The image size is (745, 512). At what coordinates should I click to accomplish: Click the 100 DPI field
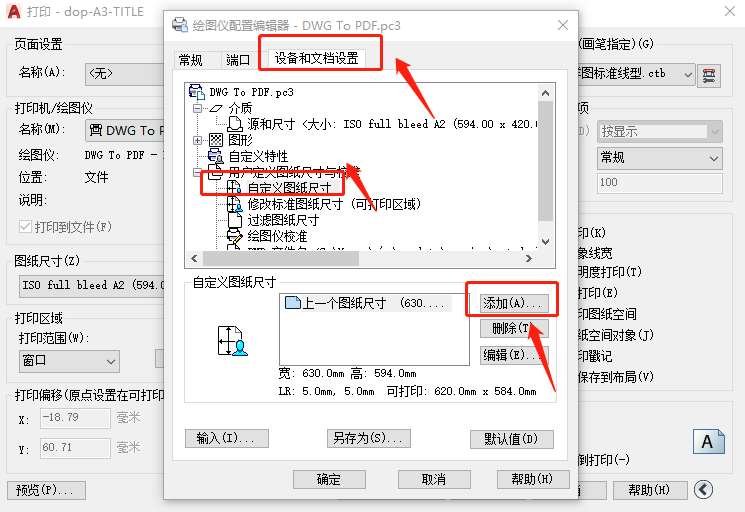point(659,183)
